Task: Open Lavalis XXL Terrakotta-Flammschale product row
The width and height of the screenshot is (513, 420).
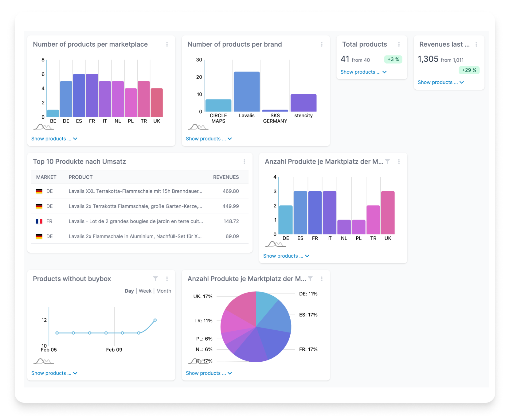Action: (140, 191)
